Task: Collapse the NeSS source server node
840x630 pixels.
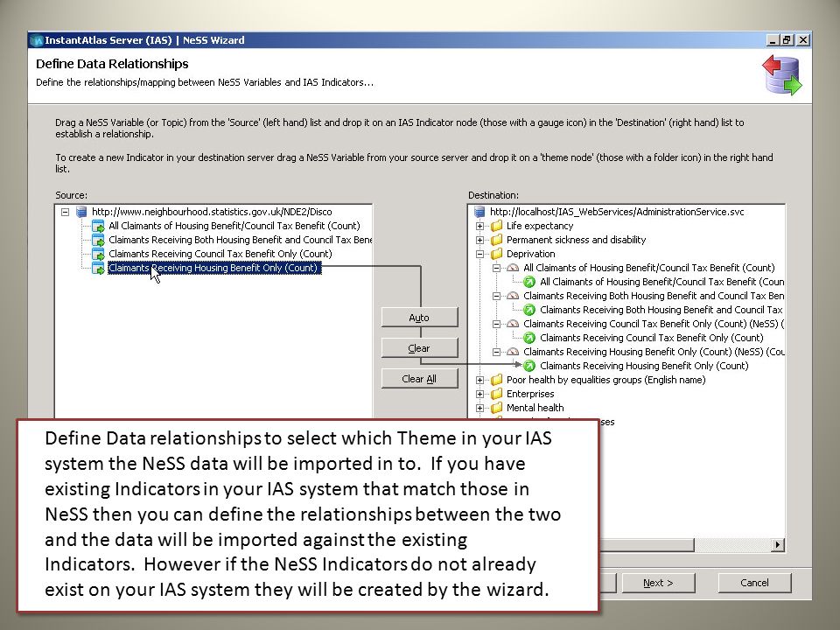Action: coord(66,212)
